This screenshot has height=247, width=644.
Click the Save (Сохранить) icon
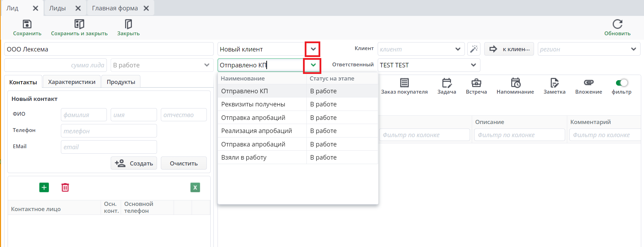point(27,24)
